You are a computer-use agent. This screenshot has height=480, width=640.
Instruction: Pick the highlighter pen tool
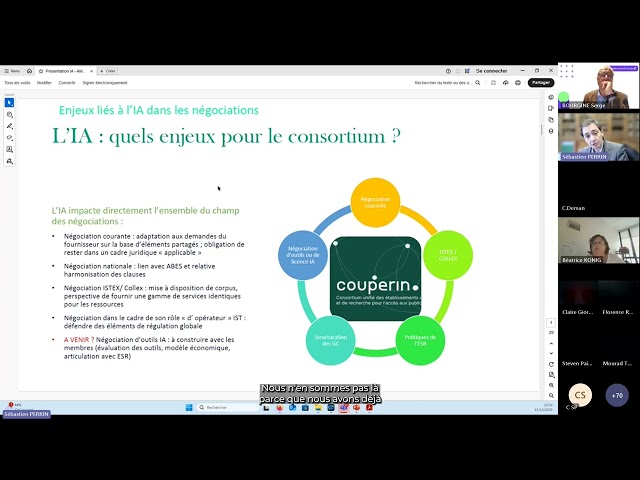pos(9,126)
